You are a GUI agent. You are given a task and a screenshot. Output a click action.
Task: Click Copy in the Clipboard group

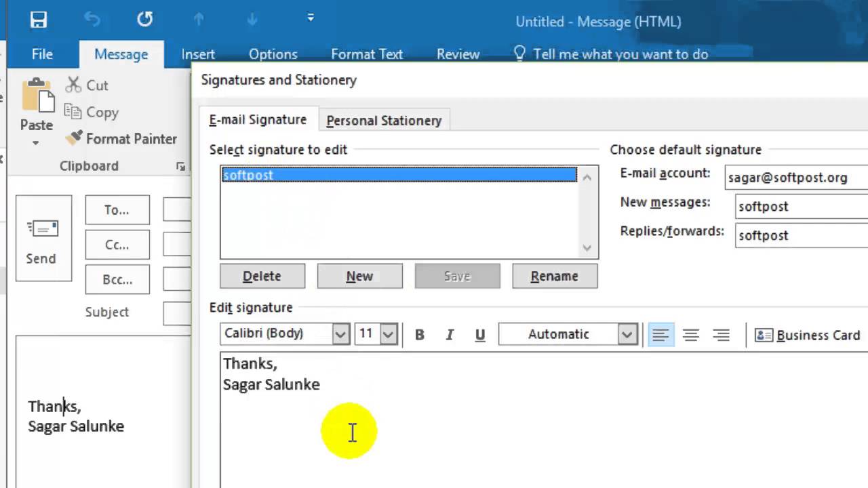[92, 112]
